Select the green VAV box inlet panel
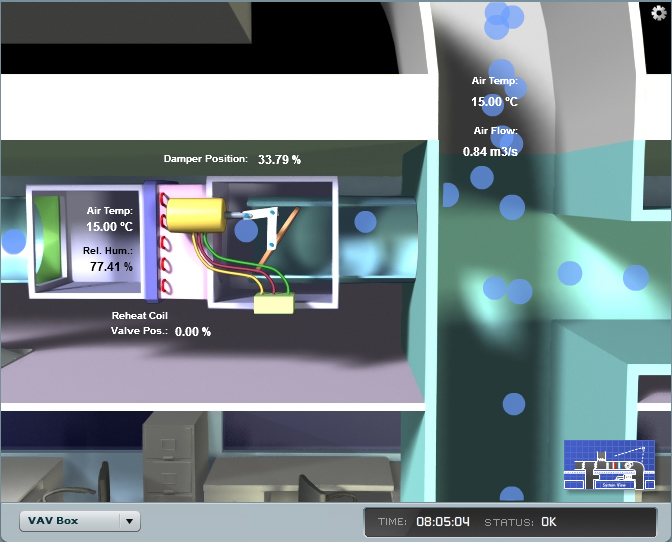The width and height of the screenshot is (672, 542). (x=47, y=238)
